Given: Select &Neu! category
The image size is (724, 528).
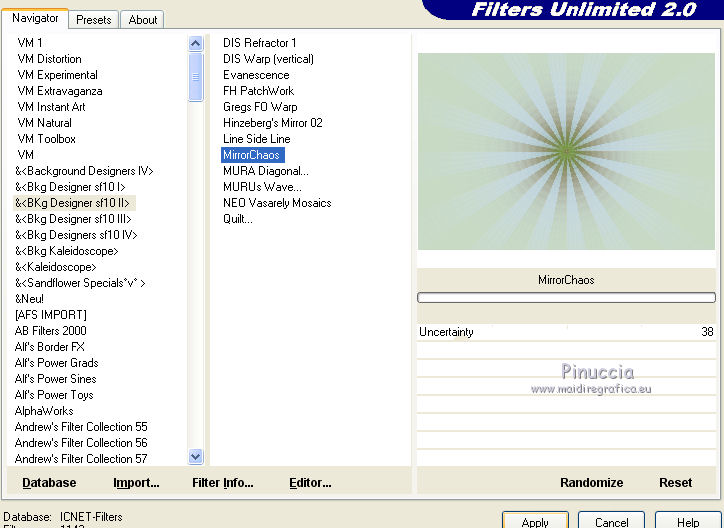Looking at the screenshot, I should pyautogui.click(x=29, y=299).
